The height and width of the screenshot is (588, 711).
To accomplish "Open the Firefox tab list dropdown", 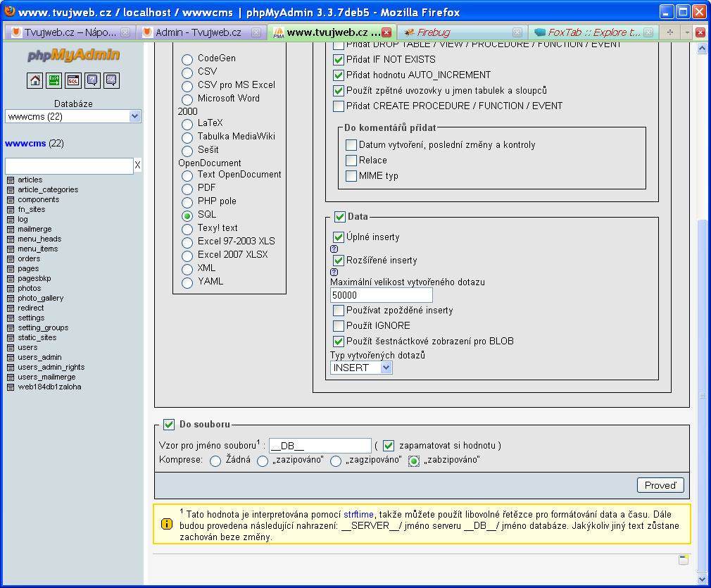I will [686, 32].
